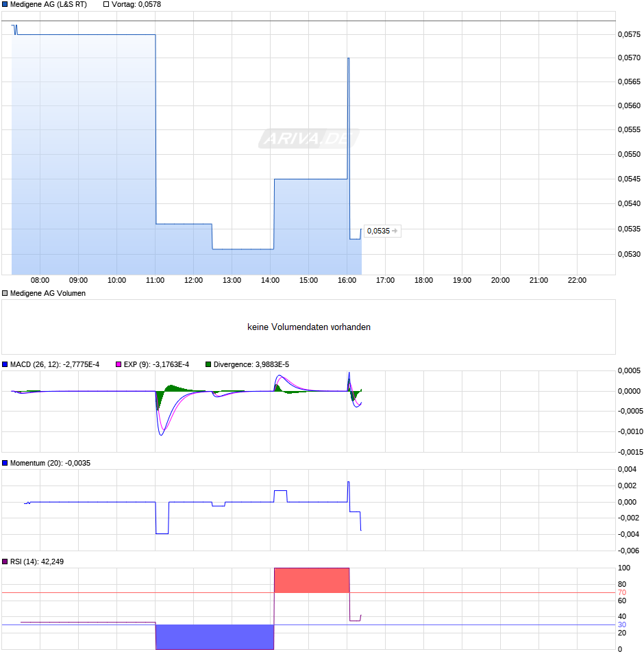Click the Medigene AG (L&S RT) legend text
The image size is (644, 656).
[49, 5]
